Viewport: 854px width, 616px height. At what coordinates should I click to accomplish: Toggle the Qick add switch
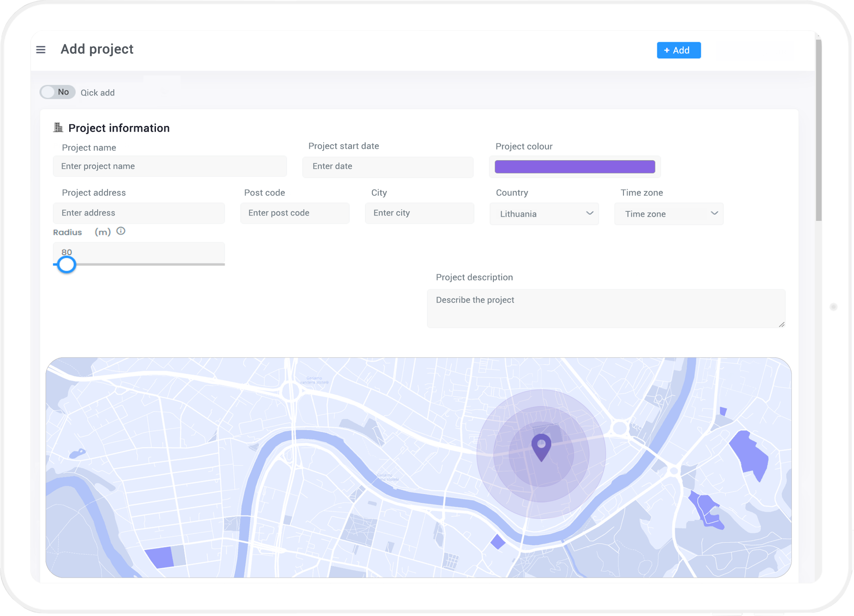click(x=57, y=92)
